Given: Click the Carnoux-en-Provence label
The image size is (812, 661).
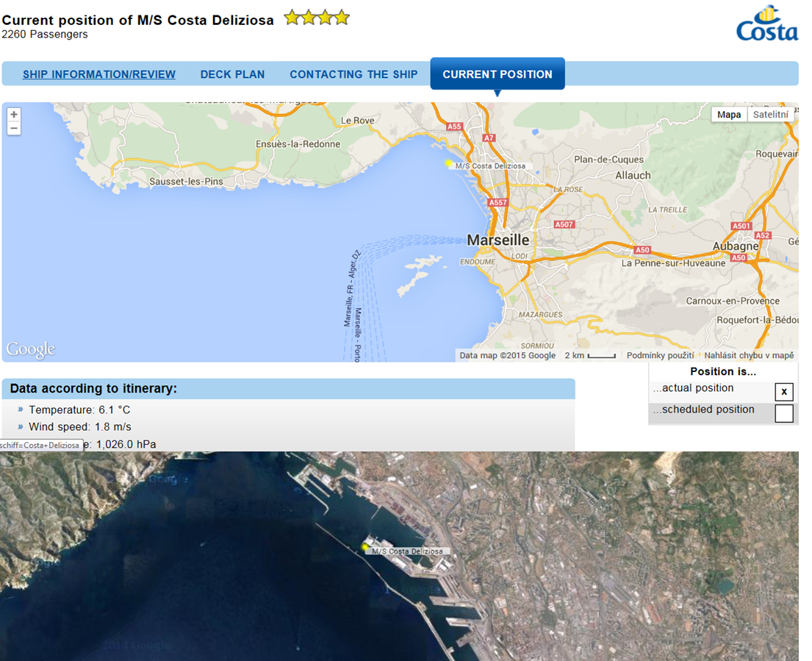Looking at the screenshot, I should click(733, 301).
